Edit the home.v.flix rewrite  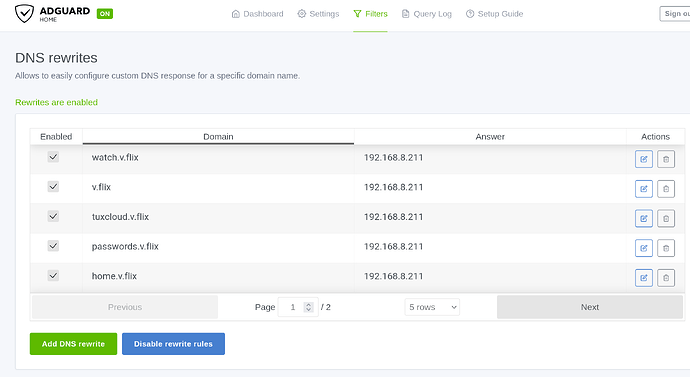tap(643, 278)
